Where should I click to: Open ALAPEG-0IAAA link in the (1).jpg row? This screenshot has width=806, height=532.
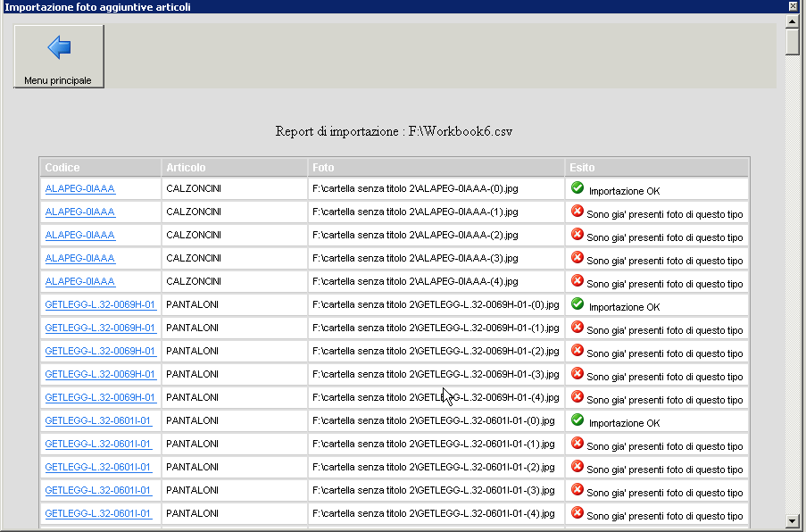coord(80,212)
